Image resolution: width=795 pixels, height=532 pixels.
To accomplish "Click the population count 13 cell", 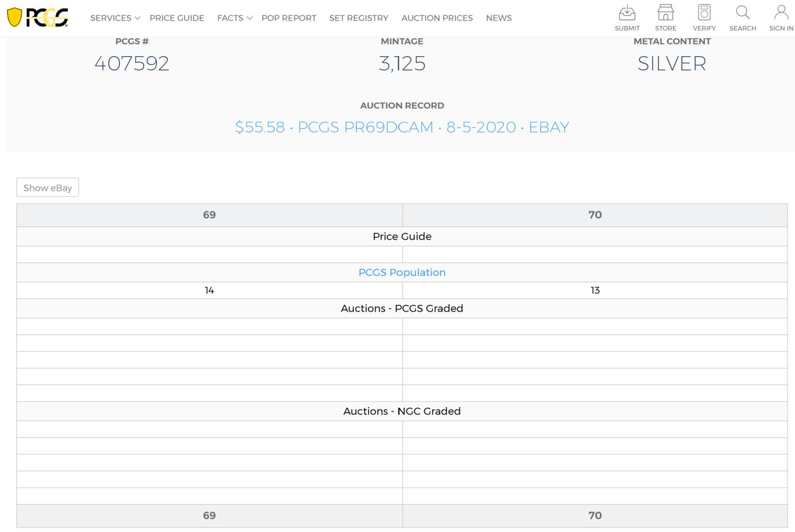I will 595,291.
